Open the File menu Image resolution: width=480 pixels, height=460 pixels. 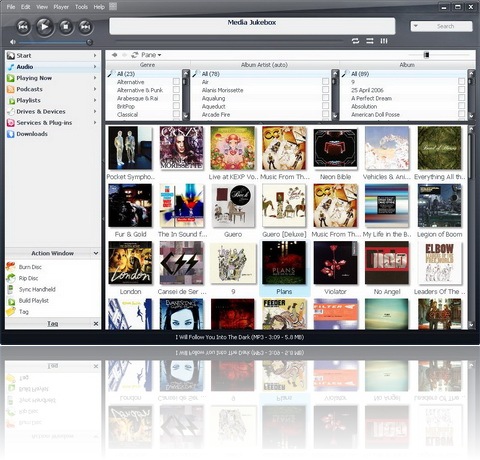coord(11,7)
